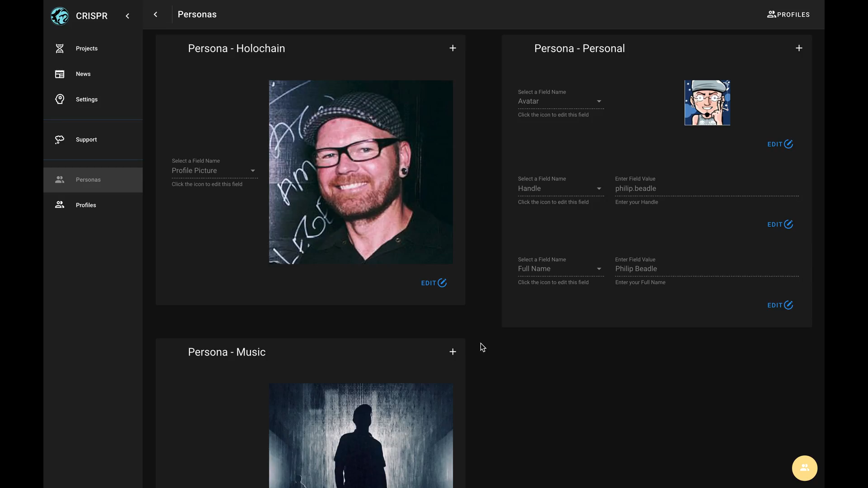Click the CRISPR logo icon

[60, 16]
